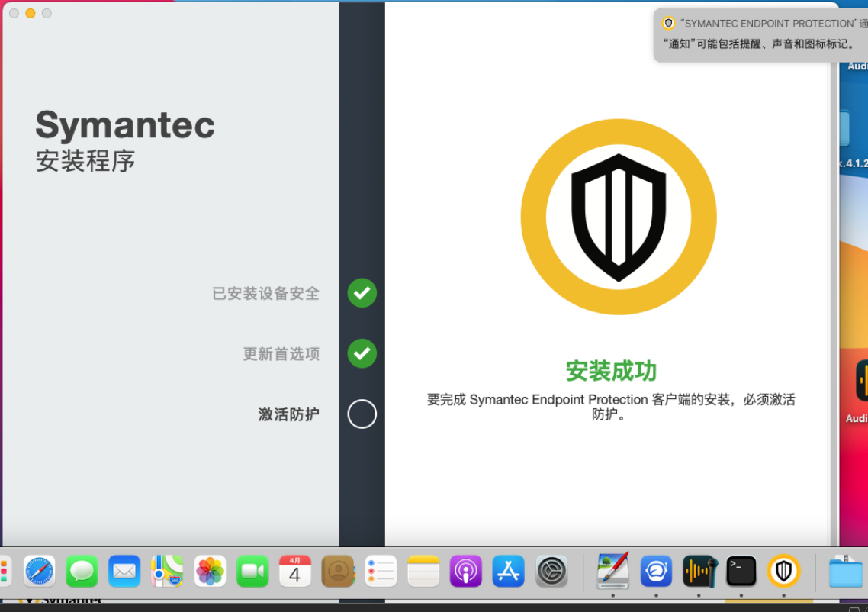This screenshot has height=612, width=868.
Task: Open the Symantec Endpoint Protection notification banner
Action: click(x=760, y=34)
